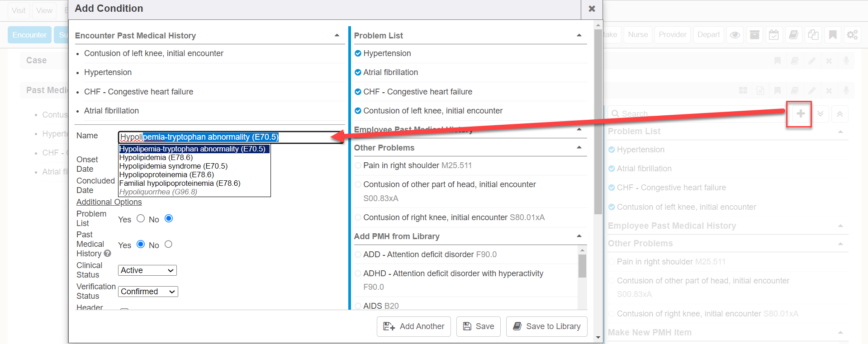868x344 pixels.
Task: Click the Save to Library button
Action: pyautogui.click(x=546, y=326)
